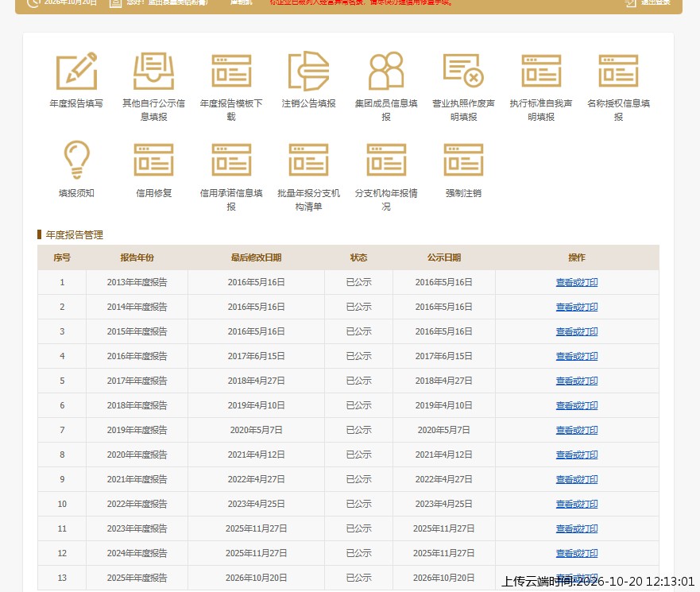
Task: Open the 集团成员信息填报 people icon
Action: pos(386,71)
